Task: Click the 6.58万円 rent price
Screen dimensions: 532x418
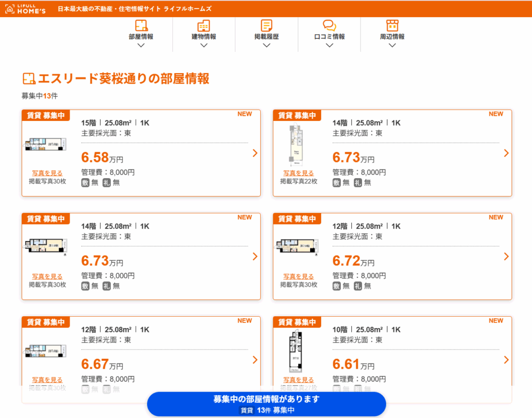Action: 102,158
